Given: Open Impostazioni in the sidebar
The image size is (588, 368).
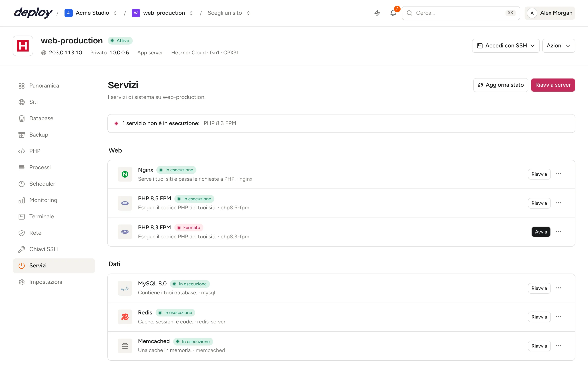Looking at the screenshot, I should click(x=54, y=282).
